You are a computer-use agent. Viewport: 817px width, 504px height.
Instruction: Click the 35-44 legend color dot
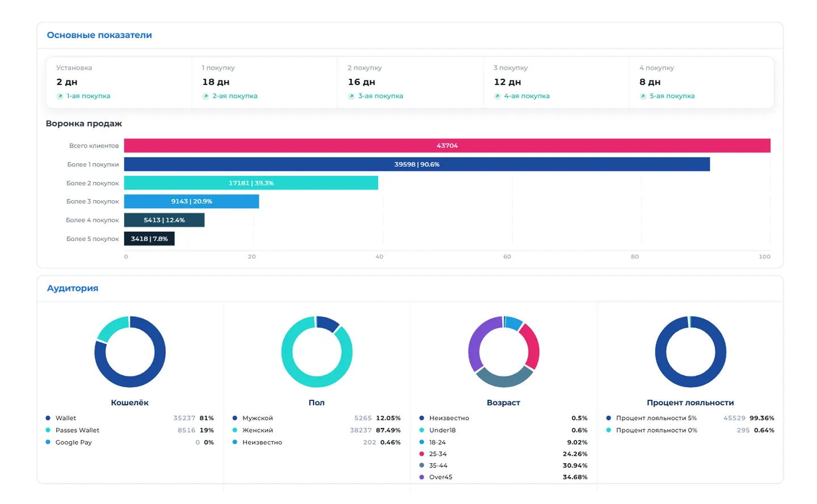click(x=422, y=465)
